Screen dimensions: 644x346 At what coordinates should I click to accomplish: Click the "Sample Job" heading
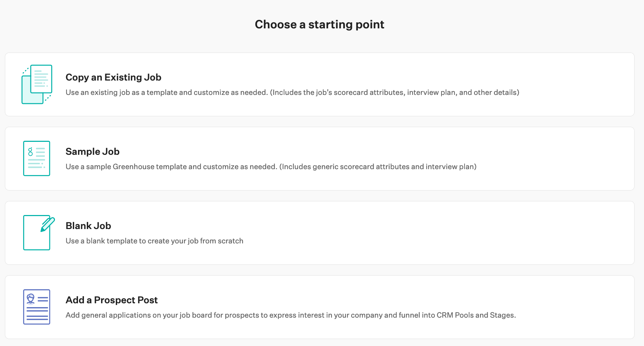[92, 151]
